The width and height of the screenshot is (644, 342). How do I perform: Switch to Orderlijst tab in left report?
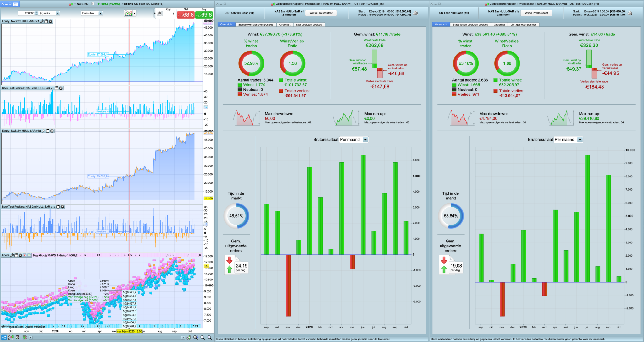[285, 24]
